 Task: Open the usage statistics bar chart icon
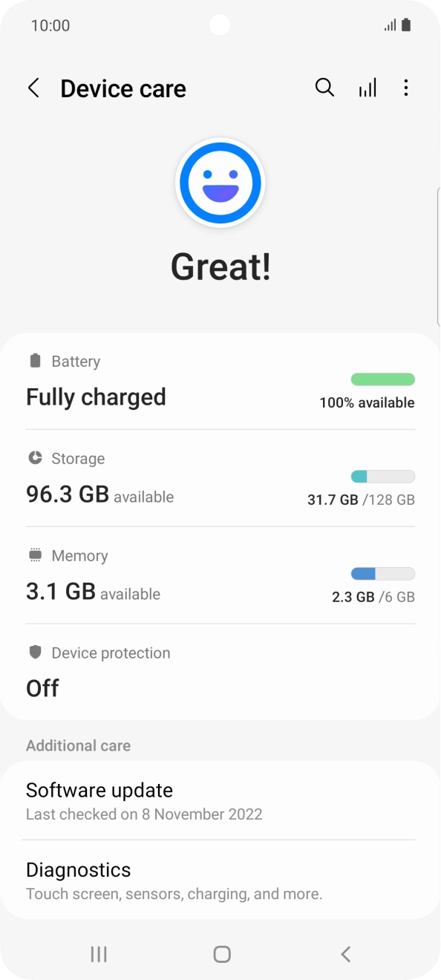(x=367, y=88)
